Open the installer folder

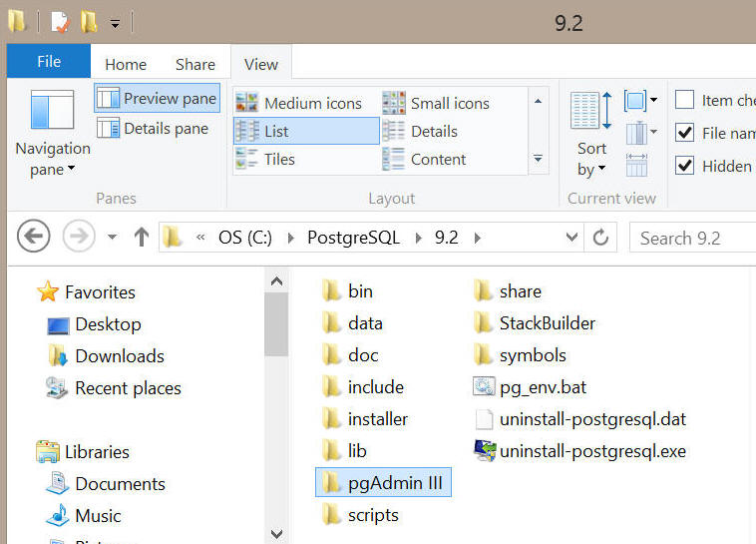(x=365, y=419)
